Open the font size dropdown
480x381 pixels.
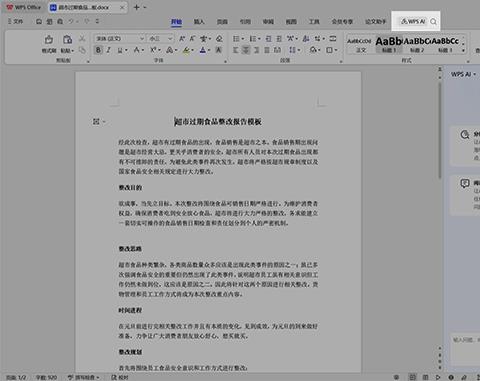point(170,39)
